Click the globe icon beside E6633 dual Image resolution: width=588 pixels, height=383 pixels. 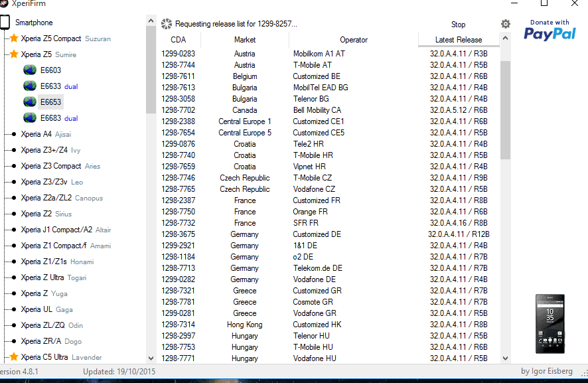coord(30,86)
